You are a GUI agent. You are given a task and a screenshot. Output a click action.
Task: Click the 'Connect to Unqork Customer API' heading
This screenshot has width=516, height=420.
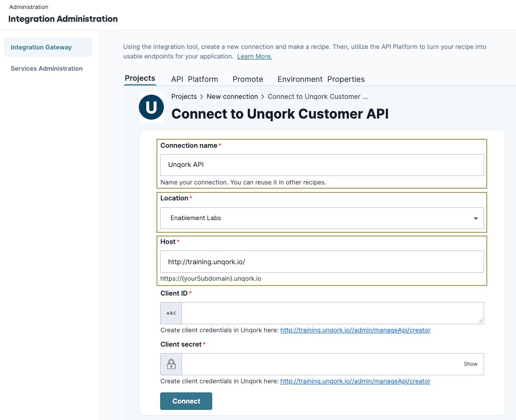click(280, 114)
